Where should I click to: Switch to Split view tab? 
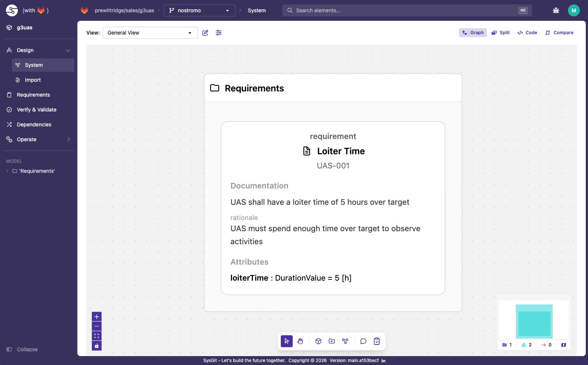(x=501, y=33)
